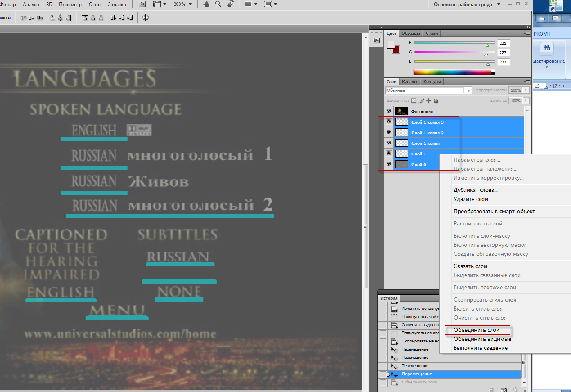Open the screen mode dropdown
571x392 pixels.
[270, 4]
